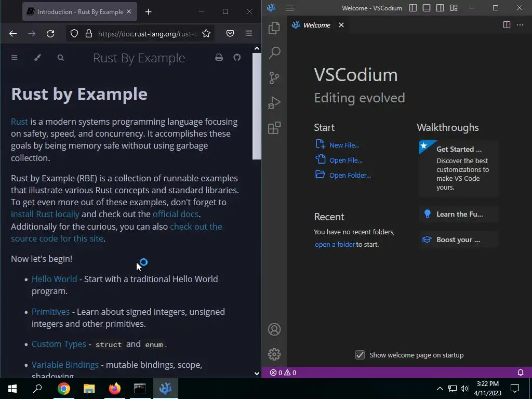Screen dimensions: 532x399
Task: Click New File in Start section
Action: click(344, 145)
